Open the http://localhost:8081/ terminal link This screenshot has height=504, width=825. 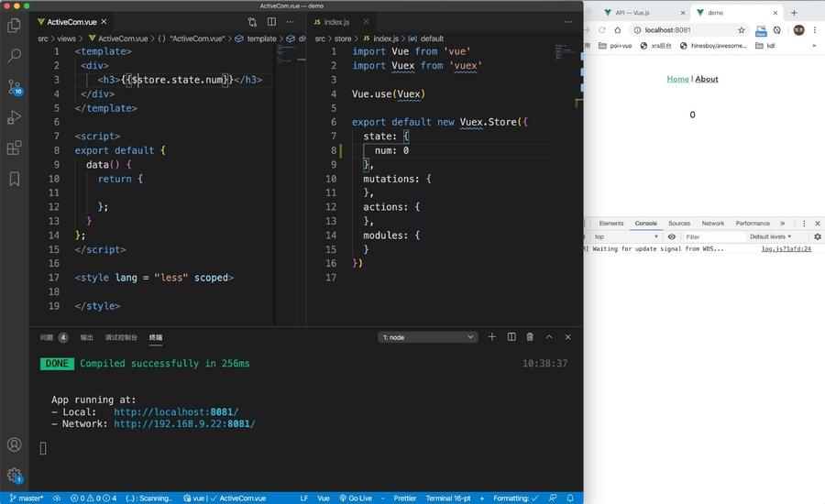176,412
